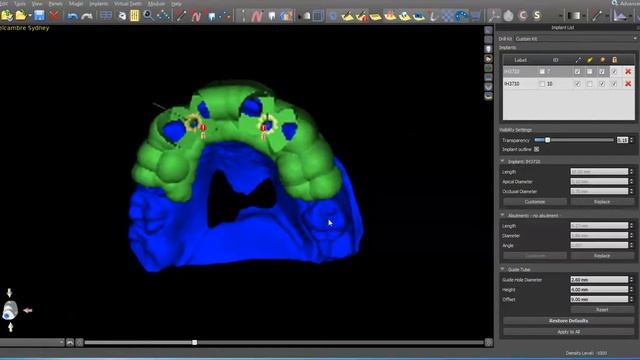Open the Implants menu
Screen dimensions: 640x360
(x=98, y=4)
